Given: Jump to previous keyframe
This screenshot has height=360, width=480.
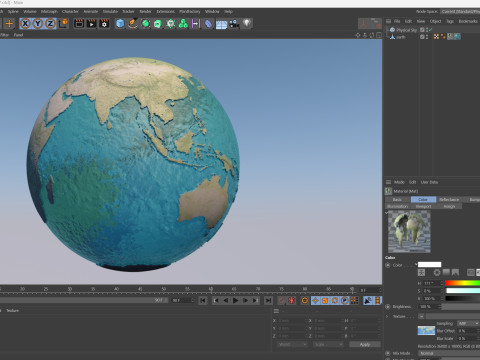Looking at the screenshot, I should coord(216,301).
